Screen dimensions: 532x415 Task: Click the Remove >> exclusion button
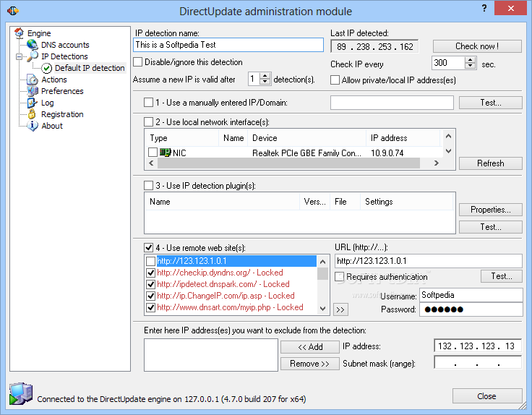(310, 364)
